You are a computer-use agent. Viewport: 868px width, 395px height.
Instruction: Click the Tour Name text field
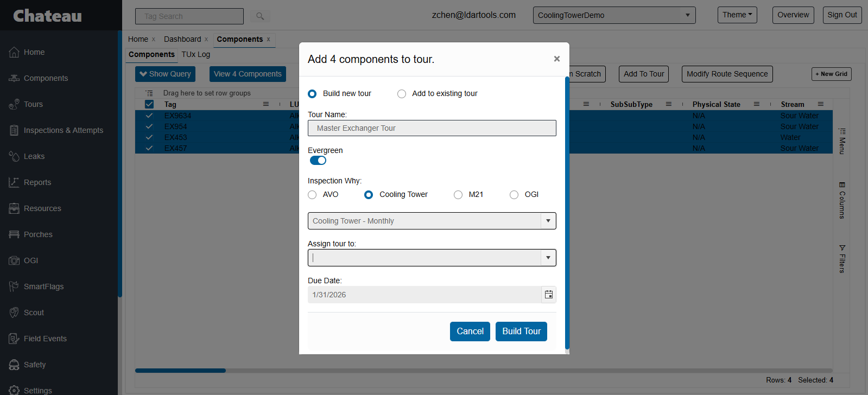(432, 128)
